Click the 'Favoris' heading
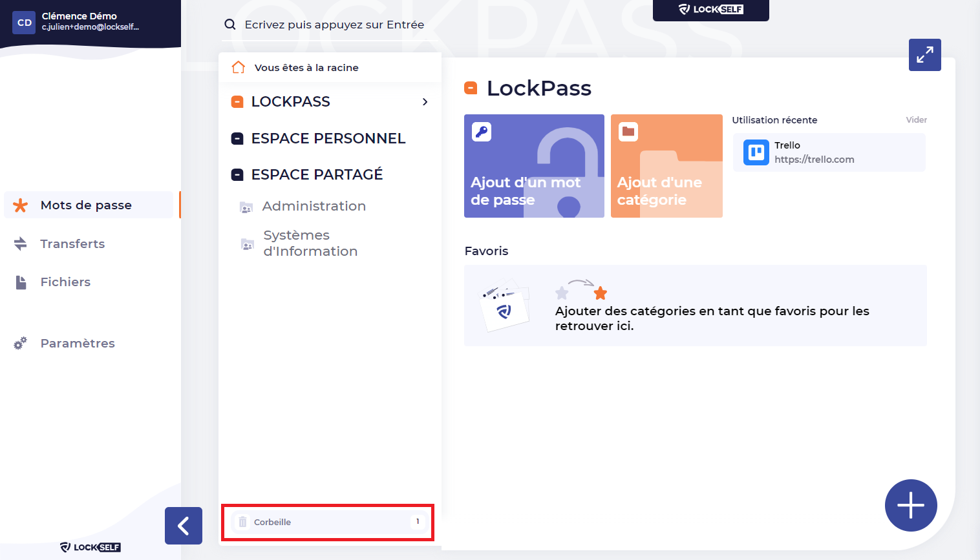 (486, 251)
